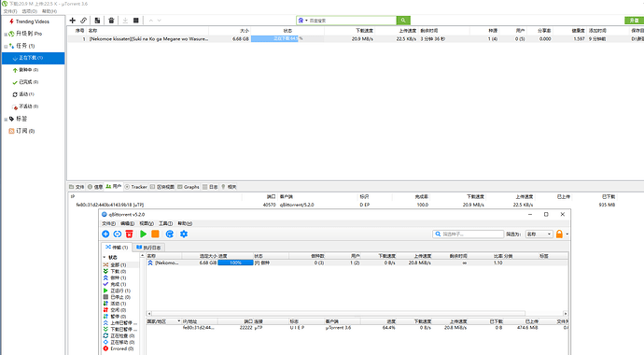Click the country column header dropdown in qBittorrent peers
Screen dimensions: 644x355
179,321
